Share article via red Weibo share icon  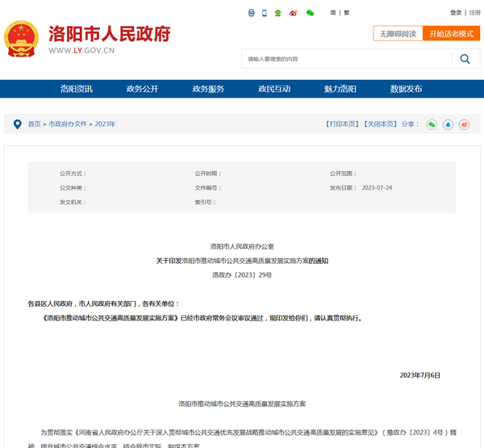pos(464,124)
